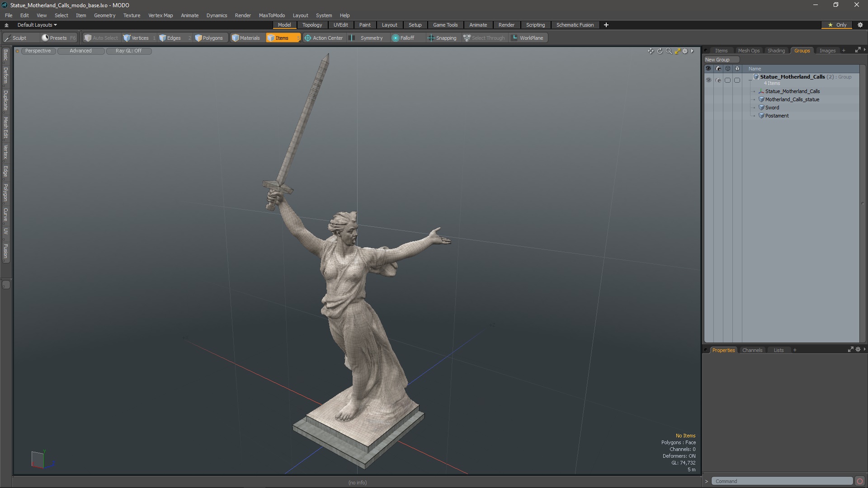This screenshot has width=868, height=488.
Task: Open the Items panel tab
Action: 721,51
